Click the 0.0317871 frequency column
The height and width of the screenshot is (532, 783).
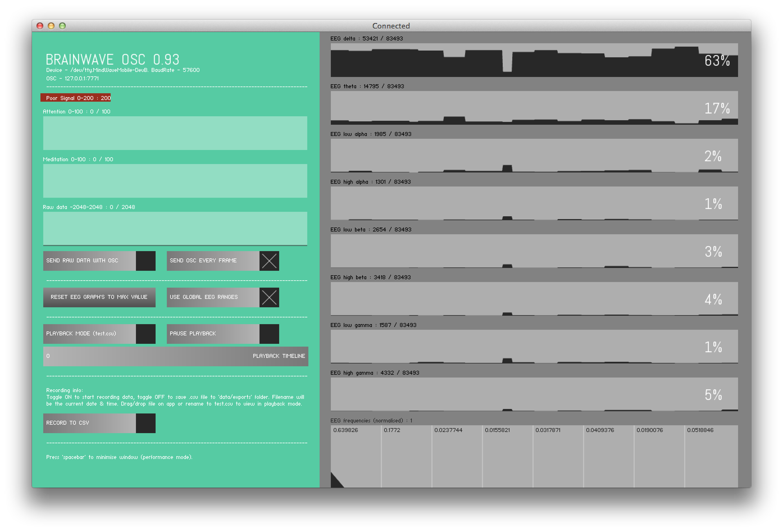click(x=558, y=456)
